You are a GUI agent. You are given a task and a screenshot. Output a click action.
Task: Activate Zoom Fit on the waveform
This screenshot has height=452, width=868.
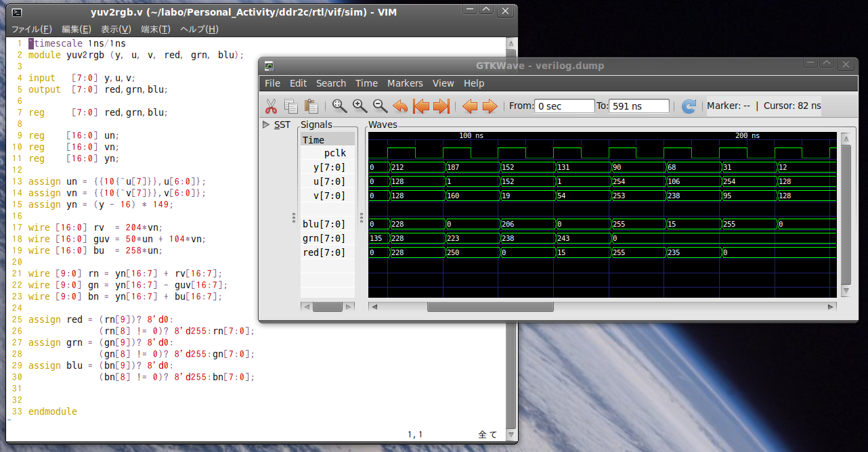[339, 106]
